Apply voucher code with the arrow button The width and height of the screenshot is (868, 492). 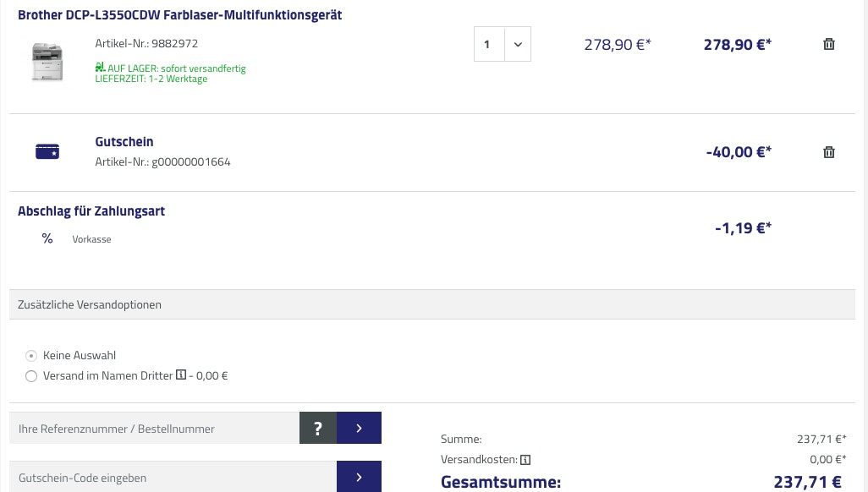pyautogui.click(x=359, y=477)
